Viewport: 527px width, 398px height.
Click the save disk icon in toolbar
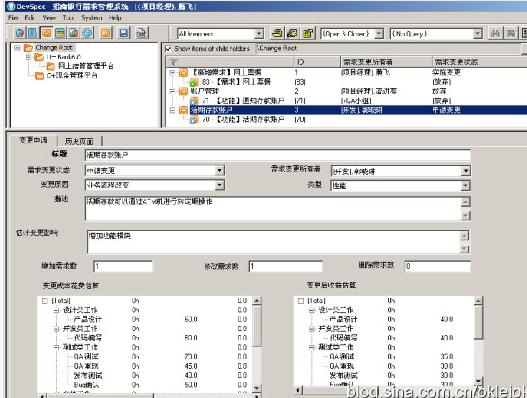pyautogui.click(x=124, y=33)
